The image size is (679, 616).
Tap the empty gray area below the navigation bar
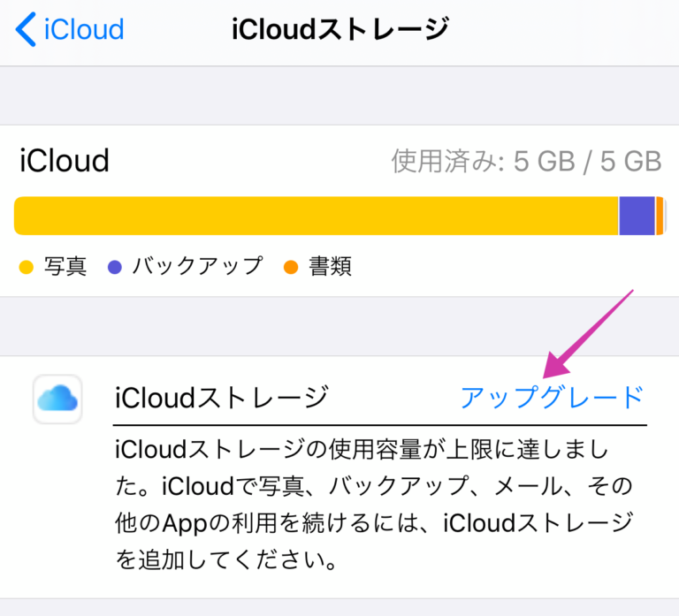[339, 95]
